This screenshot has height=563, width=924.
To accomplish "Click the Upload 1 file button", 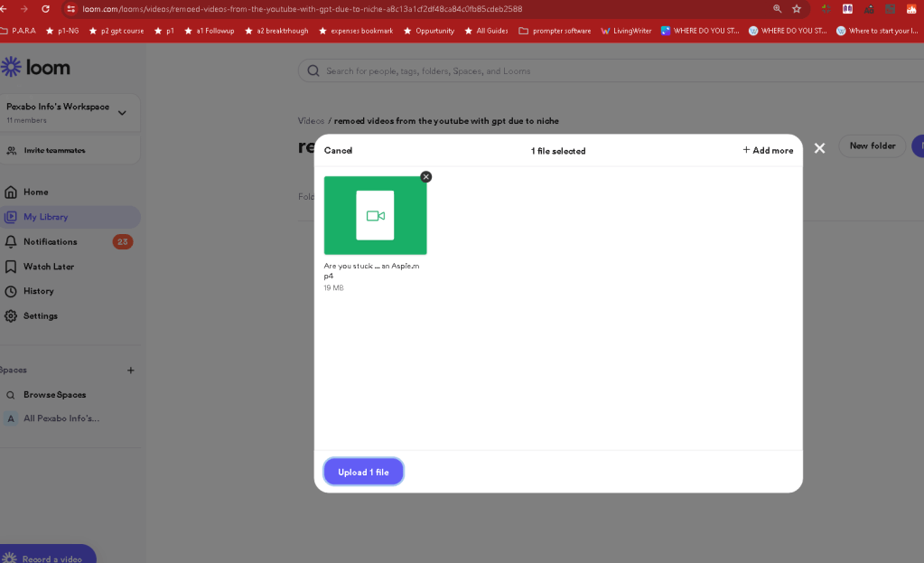I will coord(363,472).
